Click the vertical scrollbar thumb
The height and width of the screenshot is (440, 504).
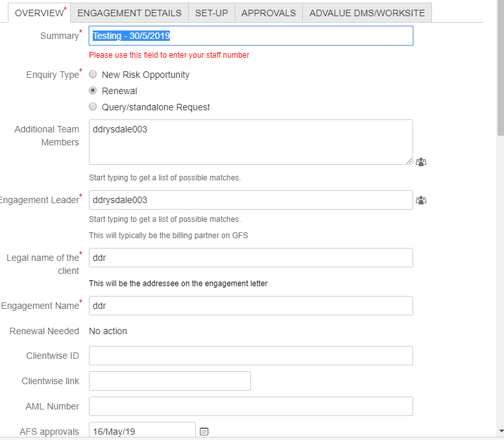[x=501, y=67]
